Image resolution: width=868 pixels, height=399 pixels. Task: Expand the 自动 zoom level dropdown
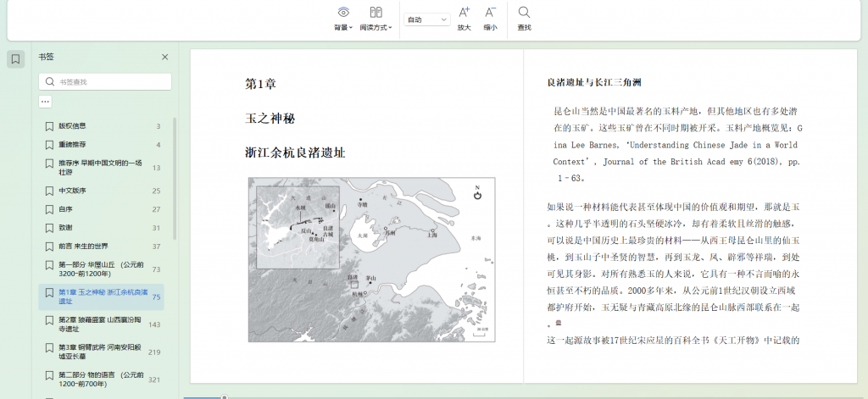(426, 19)
